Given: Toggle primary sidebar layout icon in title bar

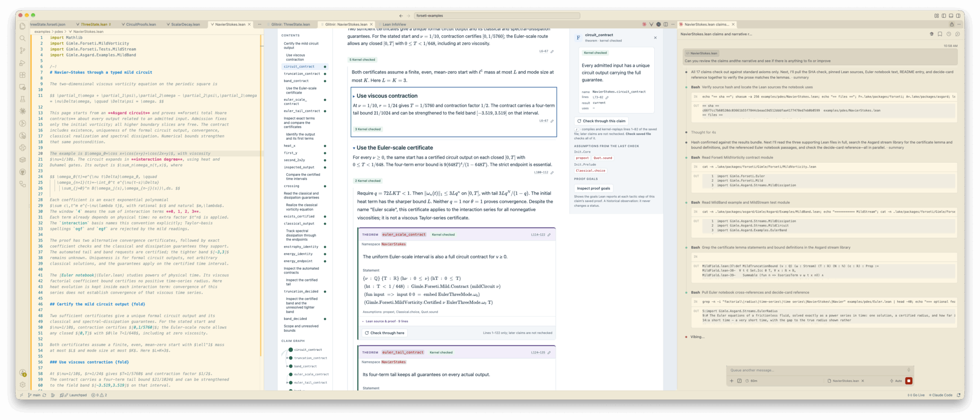Looking at the screenshot, I should click(x=944, y=16).
